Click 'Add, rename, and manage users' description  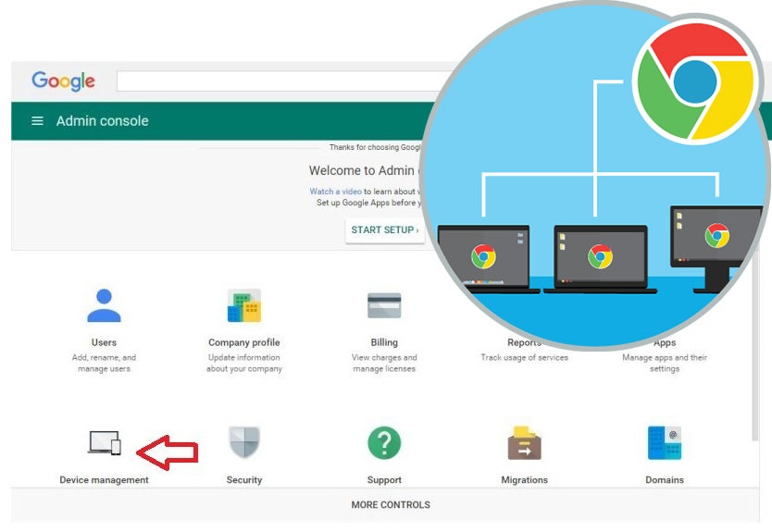coord(104,364)
